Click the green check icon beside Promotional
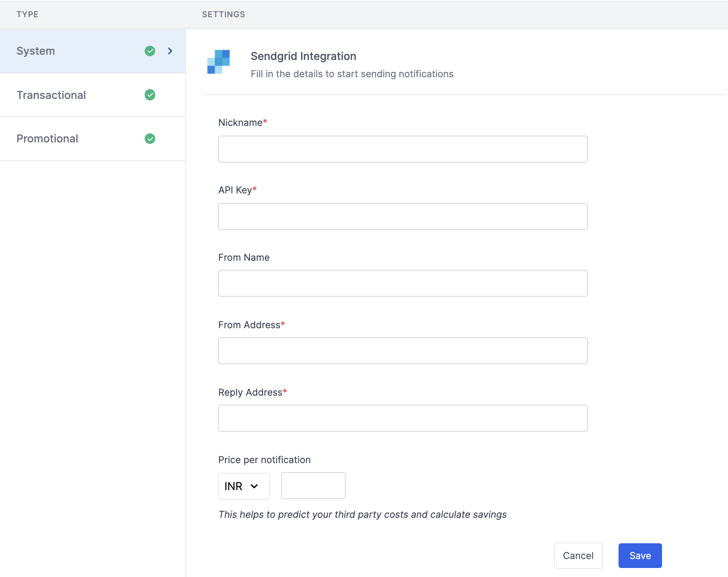The width and height of the screenshot is (728, 577). (150, 139)
